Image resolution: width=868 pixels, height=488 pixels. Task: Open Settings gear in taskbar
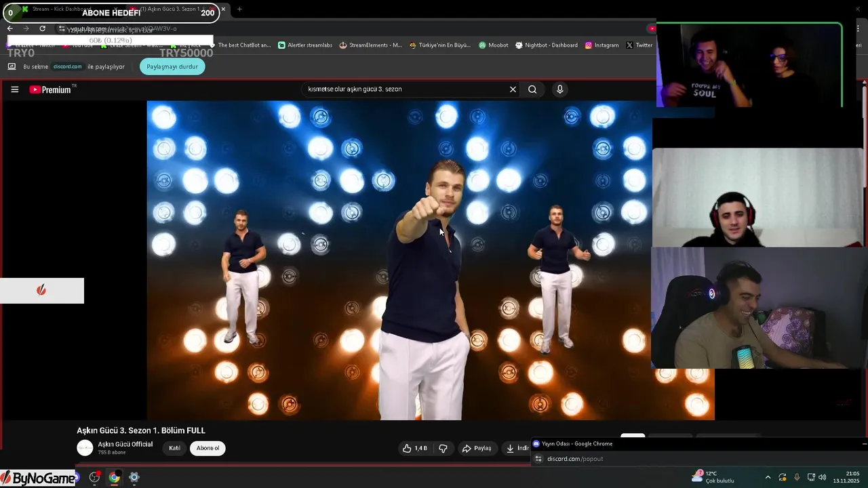134,477
